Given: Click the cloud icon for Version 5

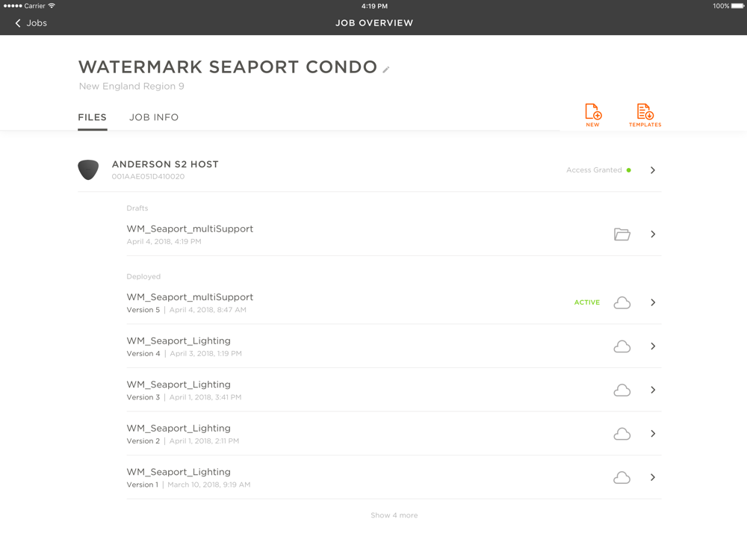Looking at the screenshot, I should [x=622, y=302].
